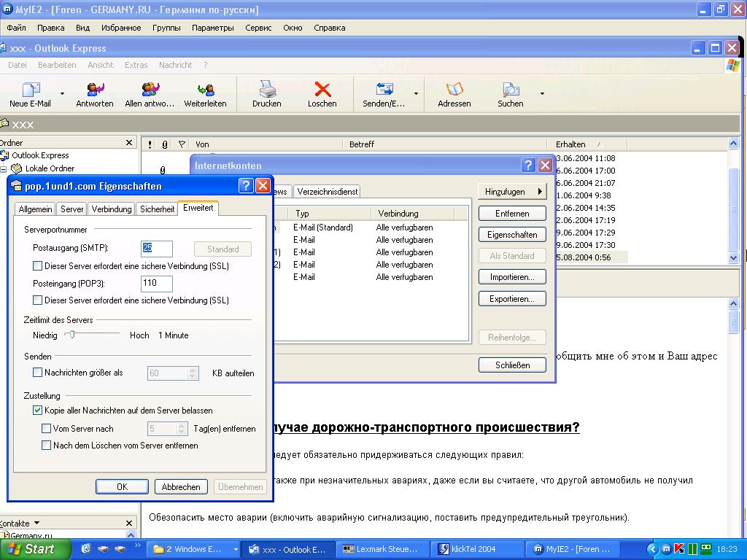
Task: Click message list scrollbar down arrow
Action: click(733, 257)
